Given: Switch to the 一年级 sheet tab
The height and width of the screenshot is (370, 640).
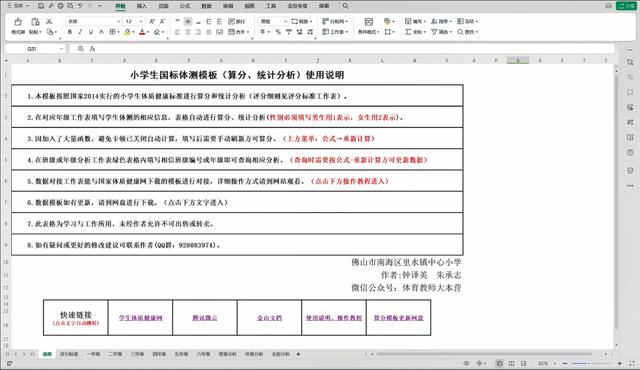Looking at the screenshot, I should (x=93, y=354).
